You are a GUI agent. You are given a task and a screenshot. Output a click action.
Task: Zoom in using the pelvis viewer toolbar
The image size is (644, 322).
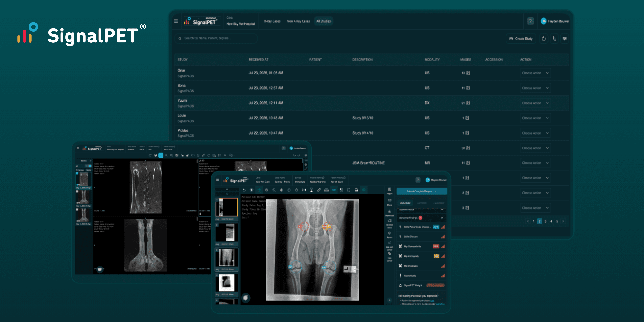click(267, 190)
